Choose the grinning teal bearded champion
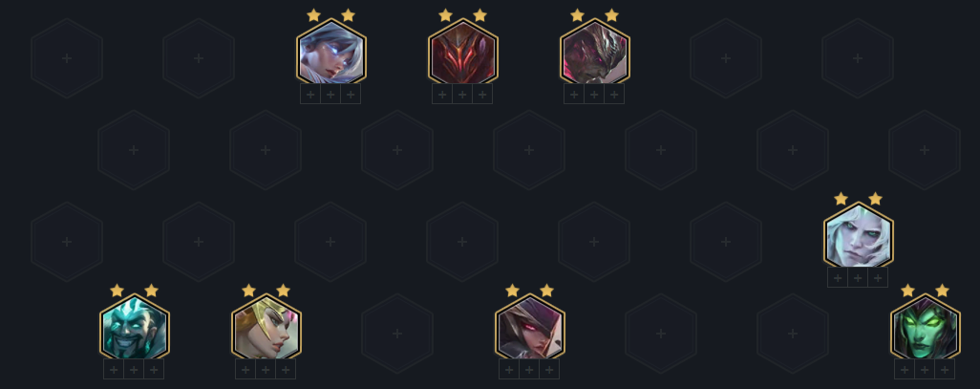 pyautogui.click(x=135, y=327)
